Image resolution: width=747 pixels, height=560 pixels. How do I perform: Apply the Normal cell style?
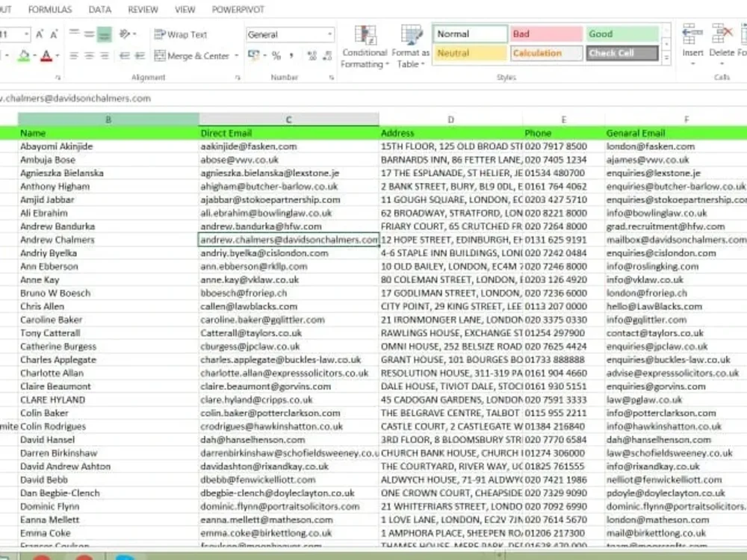[x=470, y=34]
